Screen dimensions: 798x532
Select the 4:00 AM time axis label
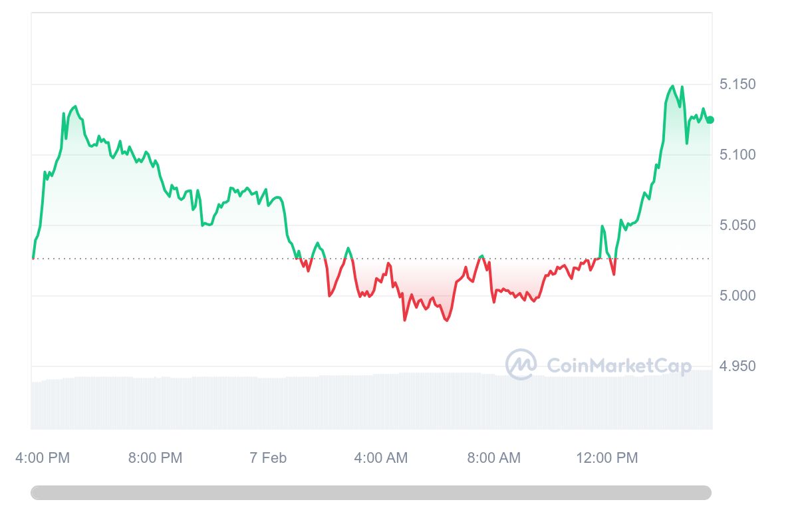click(x=381, y=458)
